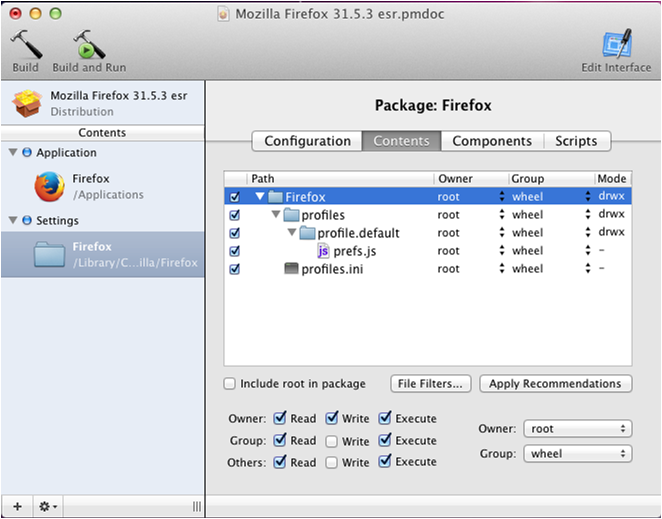Open the Edit Interface tool
Viewport: 662px width, 519px height.
[x=616, y=43]
